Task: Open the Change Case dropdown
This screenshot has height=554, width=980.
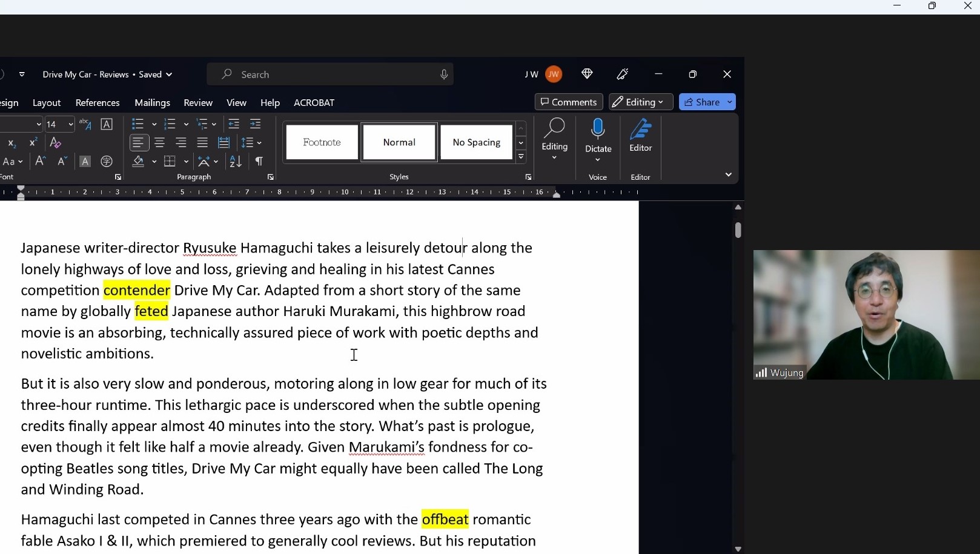Action: tap(13, 162)
